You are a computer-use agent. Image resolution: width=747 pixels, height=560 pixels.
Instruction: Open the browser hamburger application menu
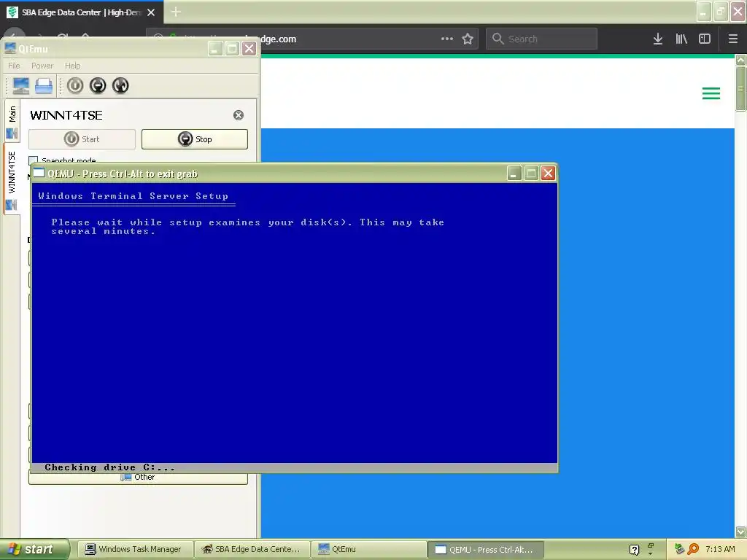732,39
